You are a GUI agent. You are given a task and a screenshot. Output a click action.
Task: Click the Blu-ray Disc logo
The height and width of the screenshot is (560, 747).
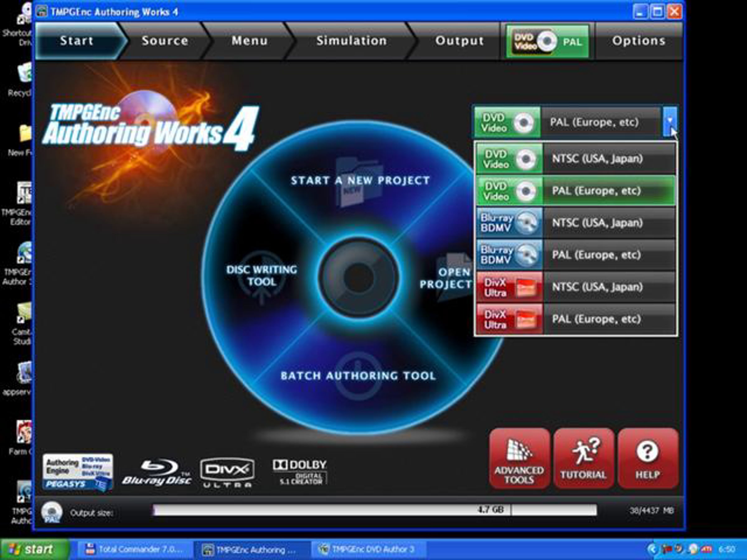pyautogui.click(x=157, y=472)
